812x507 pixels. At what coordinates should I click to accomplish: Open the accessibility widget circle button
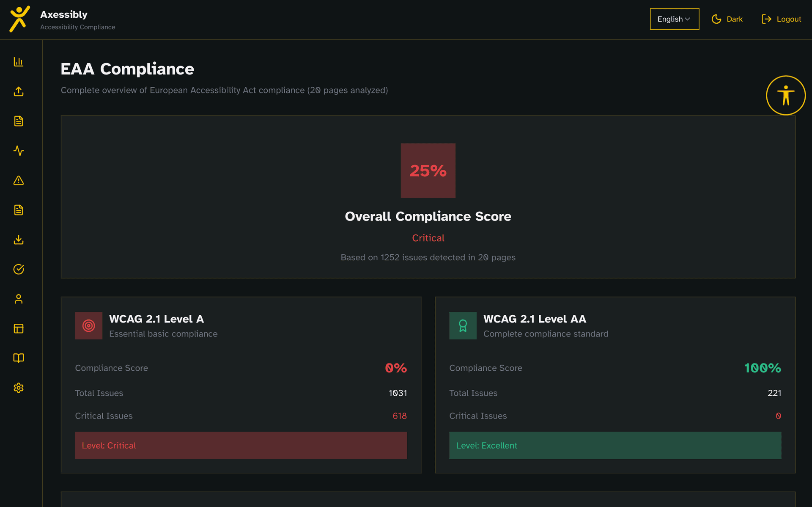785,95
